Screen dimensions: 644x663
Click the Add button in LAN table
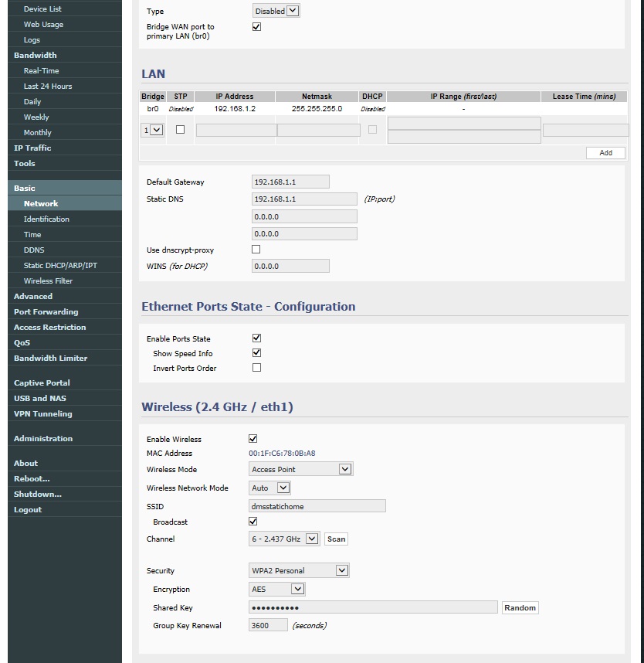coord(605,153)
